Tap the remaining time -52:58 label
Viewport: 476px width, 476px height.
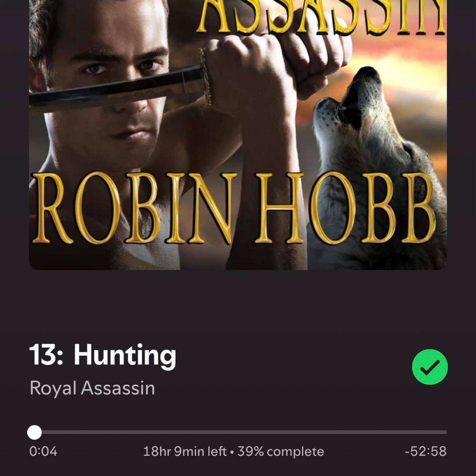(426, 451)
